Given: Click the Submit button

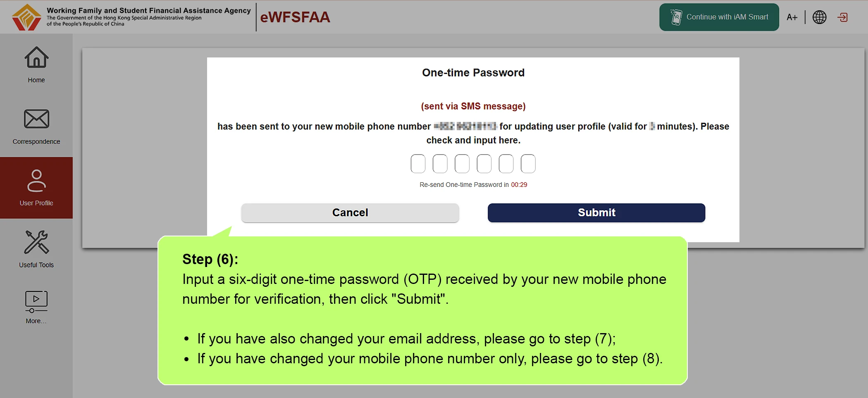Looking at the screenshot, I should 596,212.
